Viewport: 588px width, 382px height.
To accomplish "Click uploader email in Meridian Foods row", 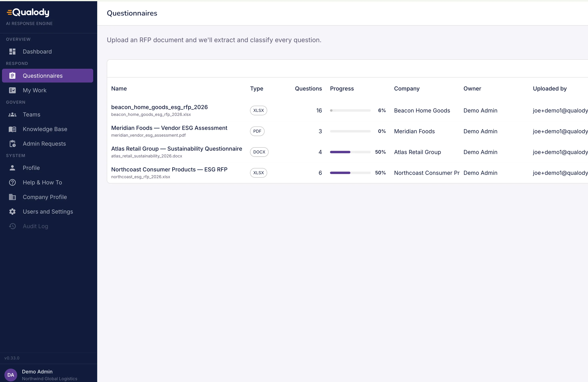I will coord(560,131).
